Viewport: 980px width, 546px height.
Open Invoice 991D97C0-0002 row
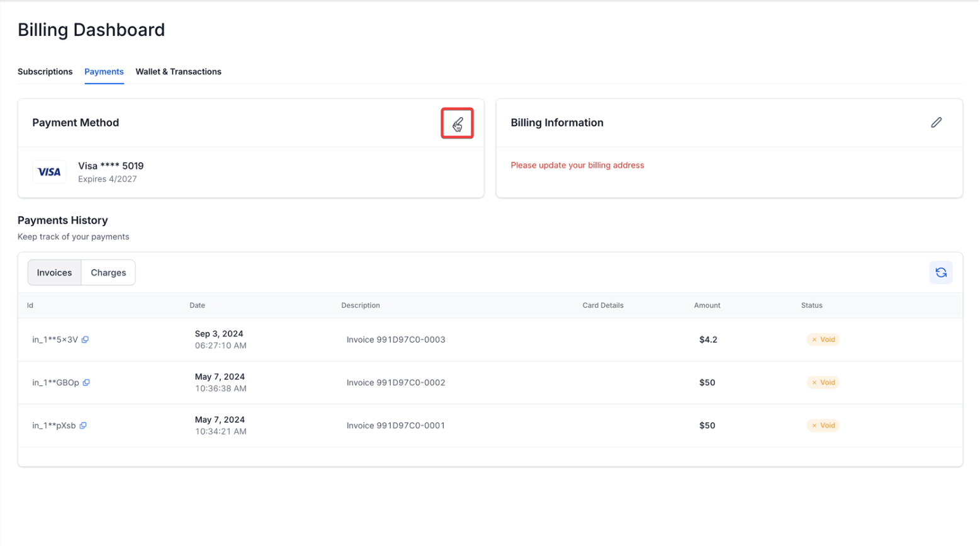pos(395,382)
